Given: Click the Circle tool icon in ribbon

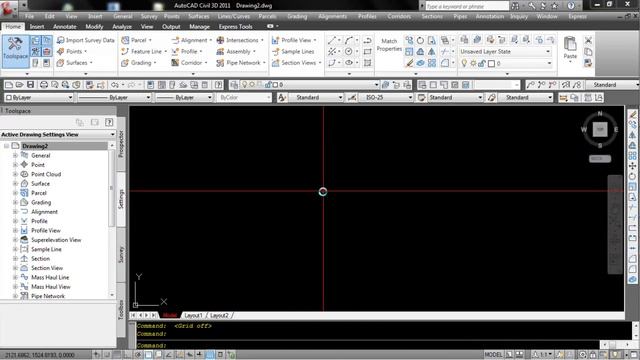Looking at the screenshot, I should point(349,51).
